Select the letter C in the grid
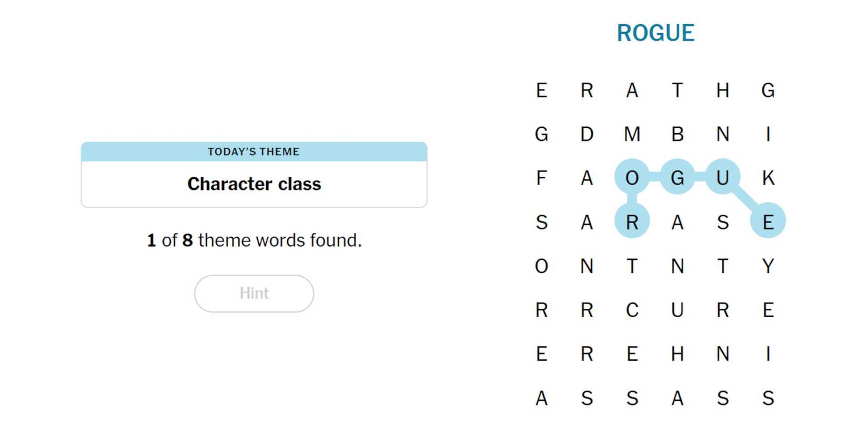The height and width of the screenshot is (434, 868). point(632,310)
